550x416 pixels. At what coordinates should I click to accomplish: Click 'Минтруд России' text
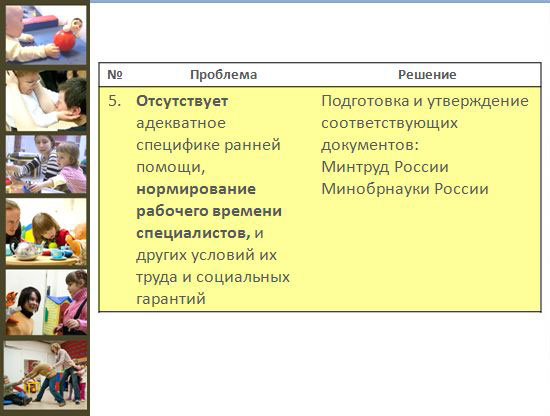pos(385,167)
